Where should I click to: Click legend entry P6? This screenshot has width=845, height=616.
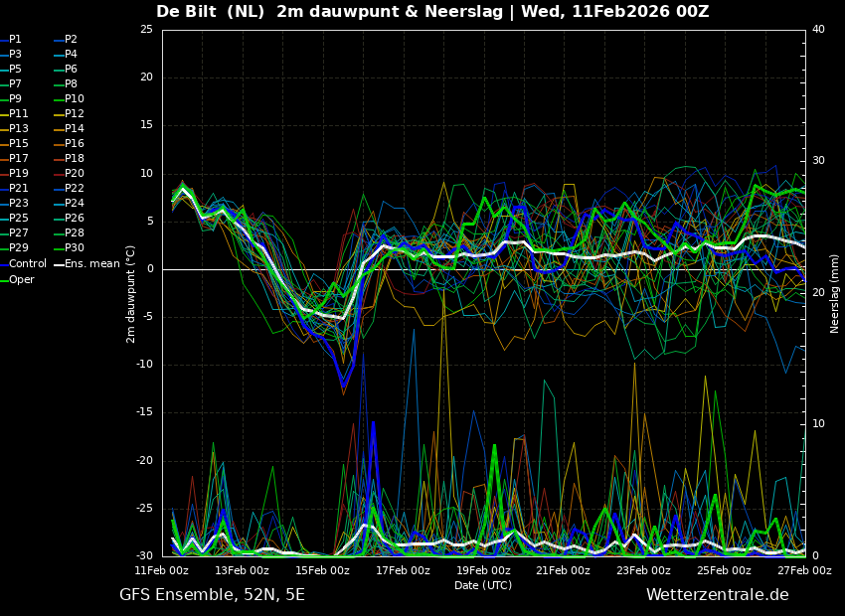(x=71, y=69)
